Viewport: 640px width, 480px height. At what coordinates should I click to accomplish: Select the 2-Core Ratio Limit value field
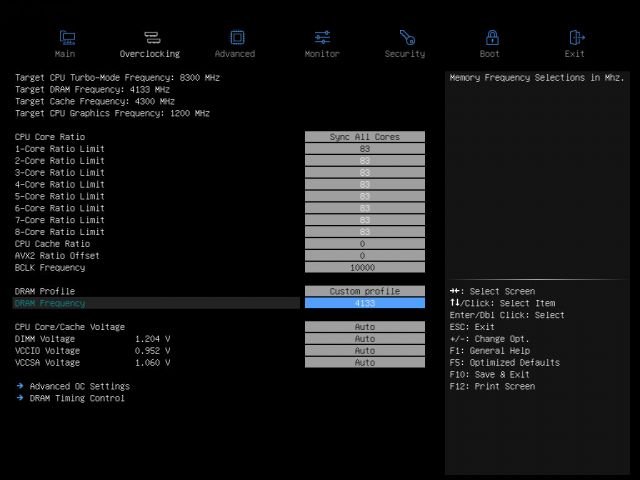click(x=365, y=160)
